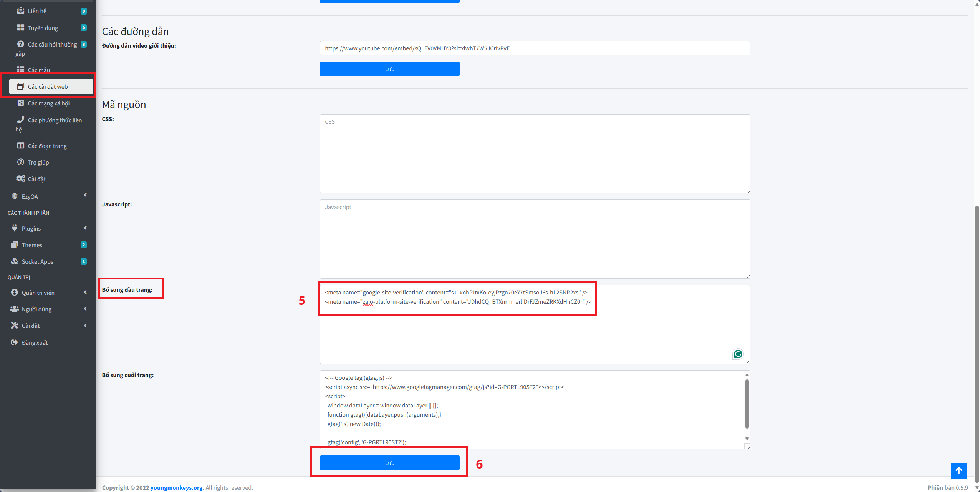This screenshot has height=492, width=980.
Task: Click the FAQ count badge 8
Action: pyautogui.click(x=83, y=44)
